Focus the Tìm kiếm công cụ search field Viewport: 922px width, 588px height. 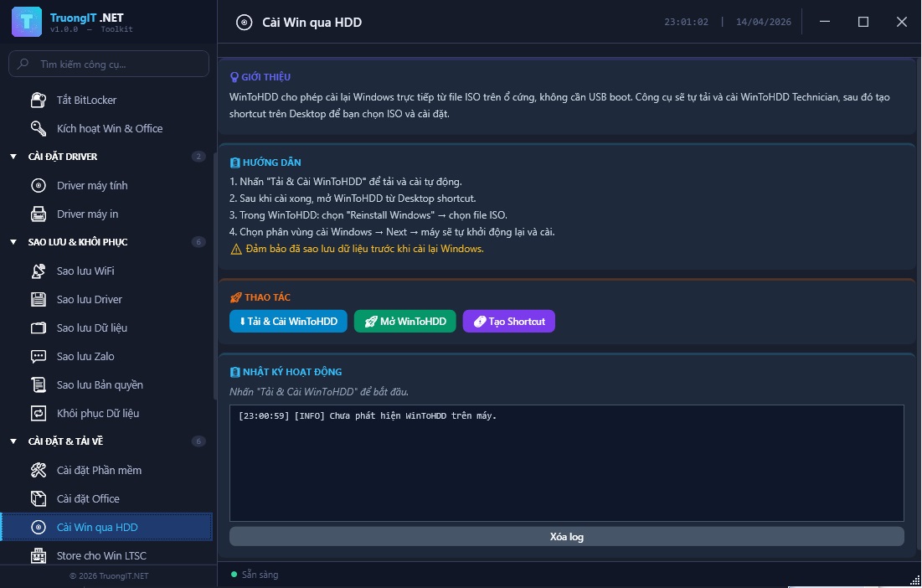click(117, 64)
